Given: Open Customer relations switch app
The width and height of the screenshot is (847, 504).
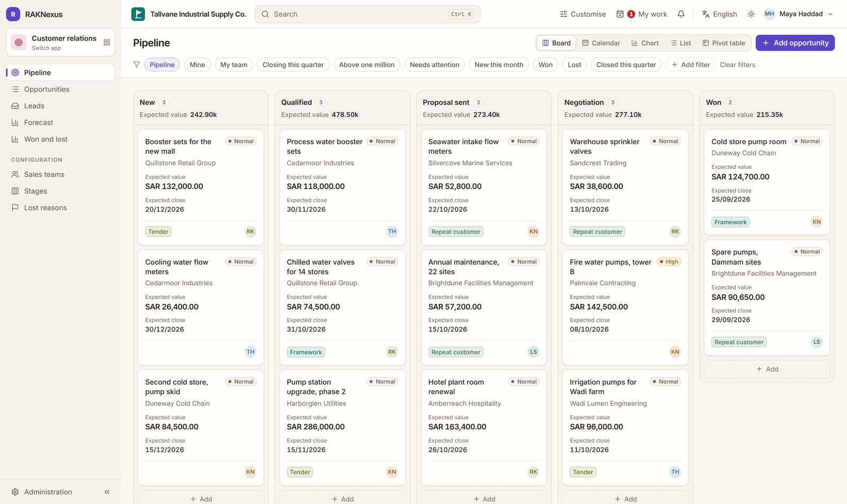Looking at the screenshot, I should coord(60,42).
